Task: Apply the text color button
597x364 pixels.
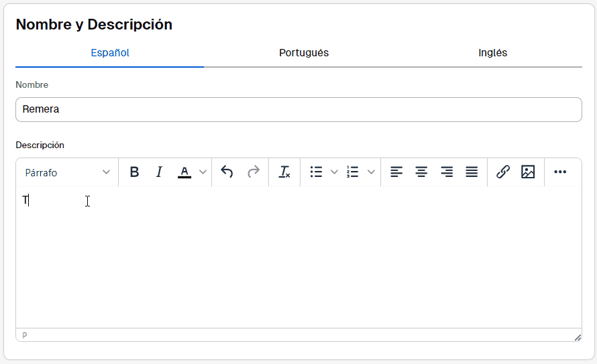Action: tap(184, 172)
